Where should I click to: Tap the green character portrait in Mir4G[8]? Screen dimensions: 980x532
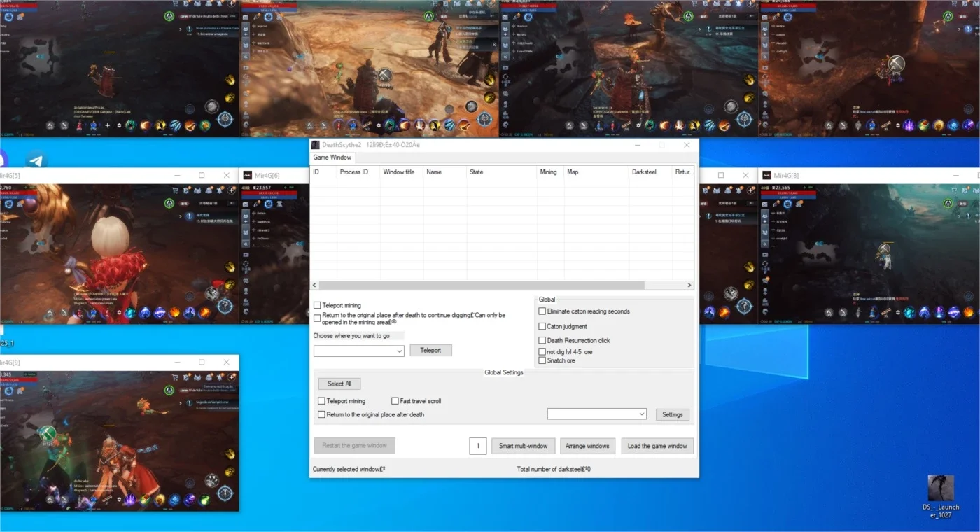(948, 204)
